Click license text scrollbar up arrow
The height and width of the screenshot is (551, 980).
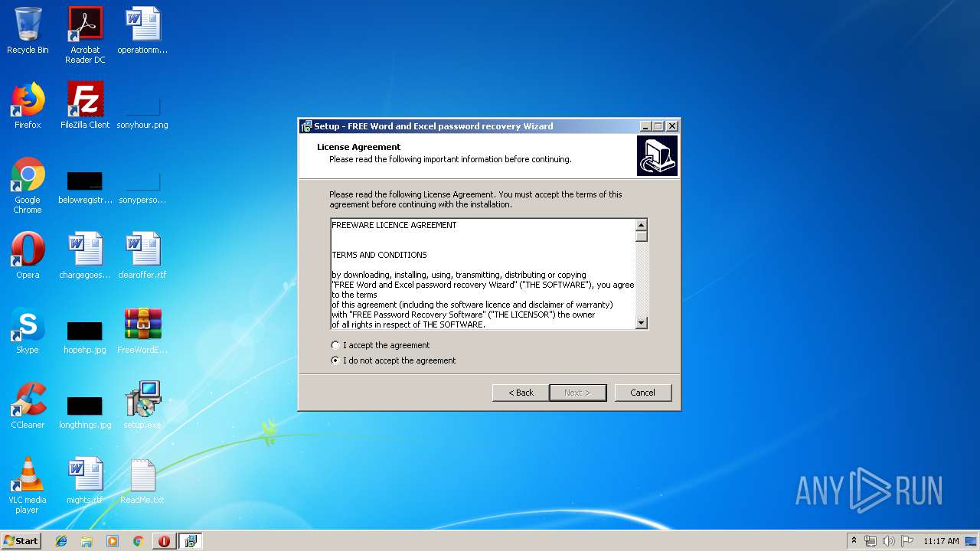pyautogui.click(x=642, y=225)
